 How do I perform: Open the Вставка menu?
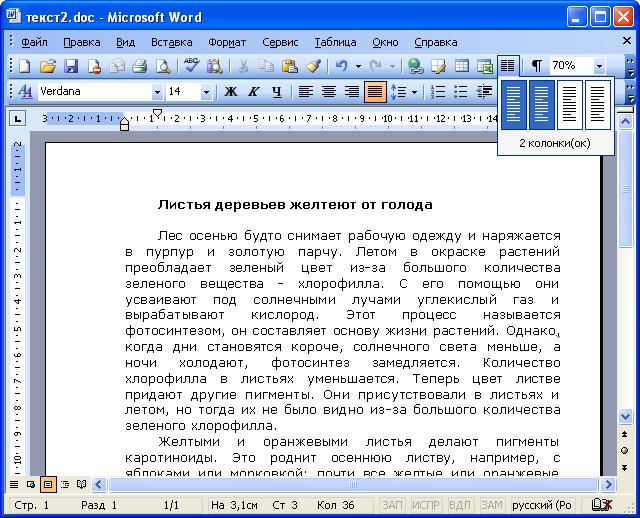[x=171, y=42]
